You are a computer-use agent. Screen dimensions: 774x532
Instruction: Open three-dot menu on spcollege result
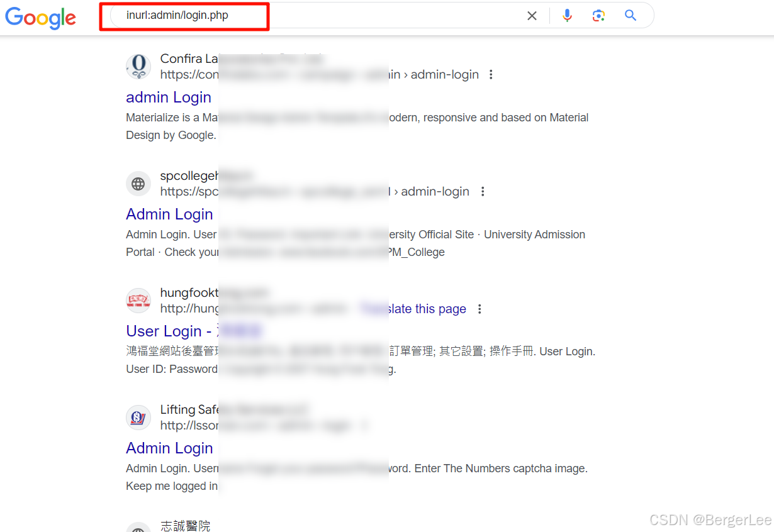[x=482, y=191]
